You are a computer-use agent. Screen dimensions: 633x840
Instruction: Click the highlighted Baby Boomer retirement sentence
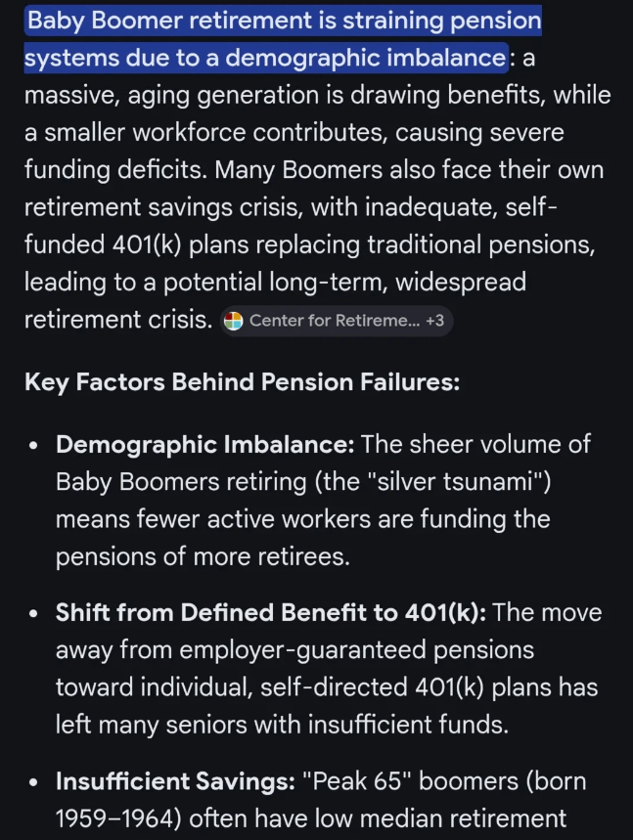282,39
